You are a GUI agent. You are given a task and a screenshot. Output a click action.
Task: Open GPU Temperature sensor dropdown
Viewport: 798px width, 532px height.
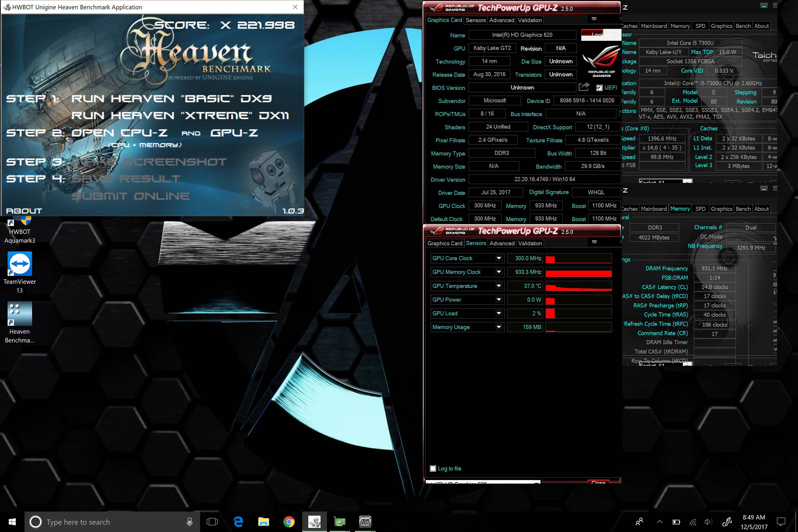click(499, 286)
